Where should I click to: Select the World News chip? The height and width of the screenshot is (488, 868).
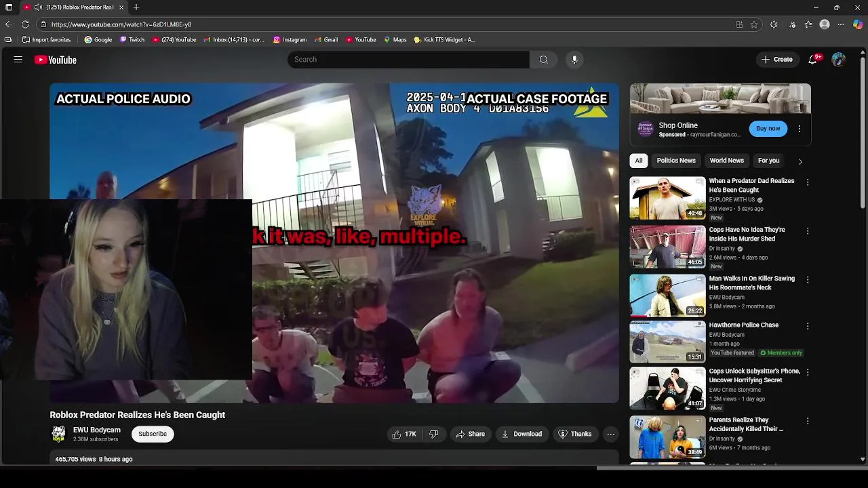(726, 161)
